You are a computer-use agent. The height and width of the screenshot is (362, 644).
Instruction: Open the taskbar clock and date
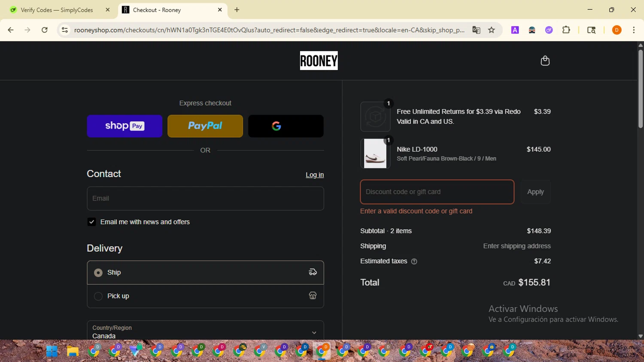pyautogui.click(x=624, y=351)
